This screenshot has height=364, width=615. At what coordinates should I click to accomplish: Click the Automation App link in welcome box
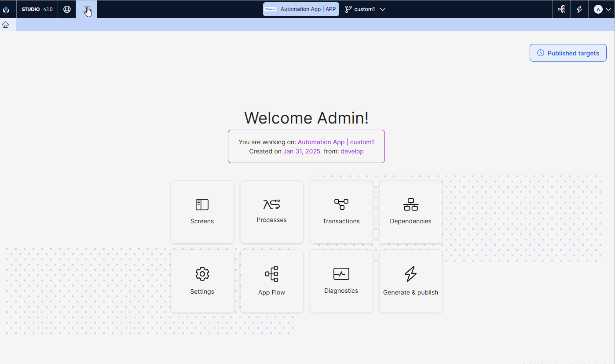point(321,142)
